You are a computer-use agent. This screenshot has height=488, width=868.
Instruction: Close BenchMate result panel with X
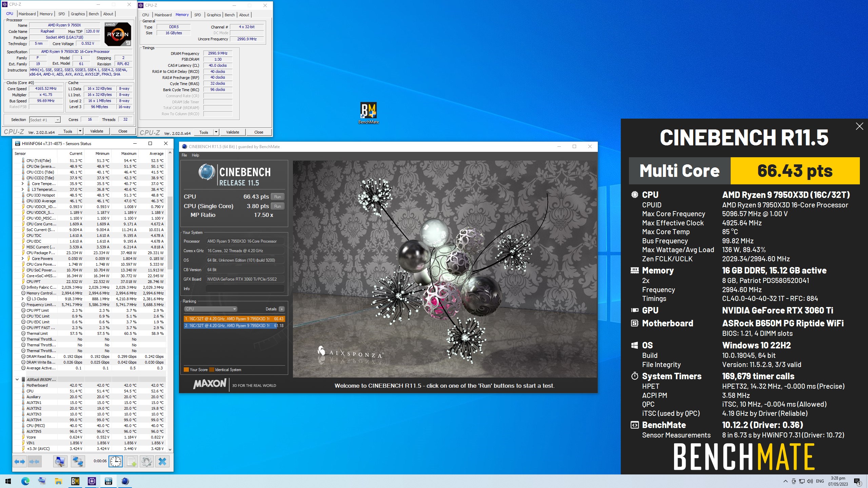click(x=860, y=126)
